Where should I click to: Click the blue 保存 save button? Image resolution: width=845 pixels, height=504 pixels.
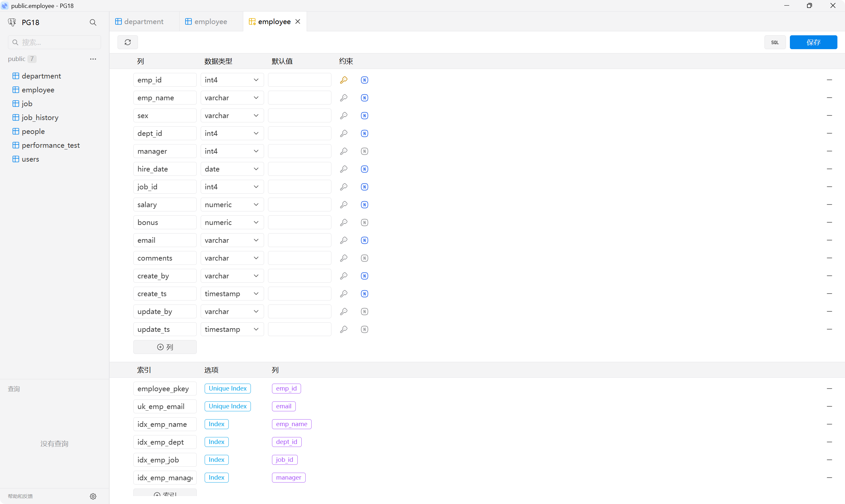click(813, 42)
